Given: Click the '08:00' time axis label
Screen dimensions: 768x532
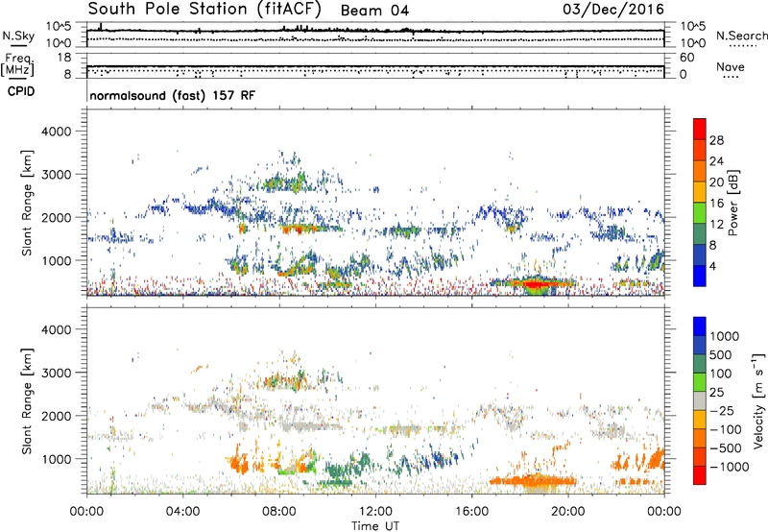Looking at the screenshot, I should [x=278, y=512].
